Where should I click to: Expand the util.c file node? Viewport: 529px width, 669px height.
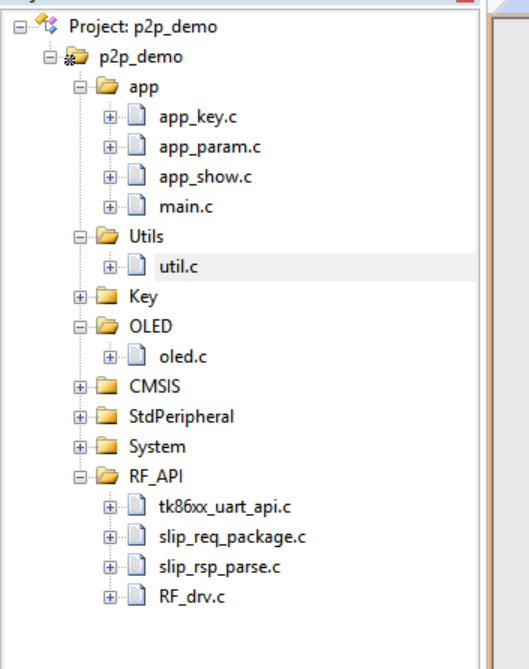click(x=110, y=267)
